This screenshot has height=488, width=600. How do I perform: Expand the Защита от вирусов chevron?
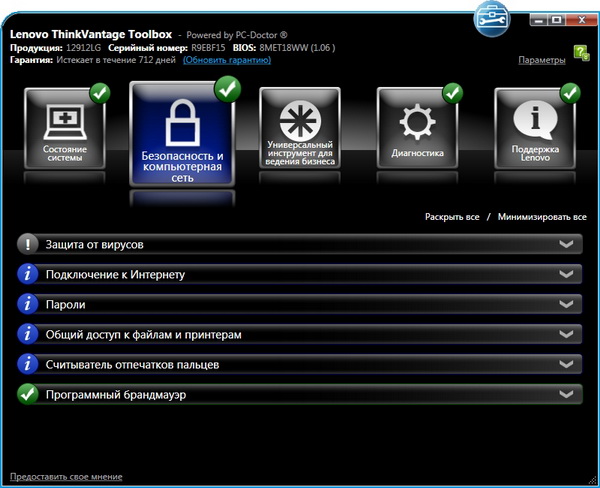pyautogui.click(x=567, y=244)
